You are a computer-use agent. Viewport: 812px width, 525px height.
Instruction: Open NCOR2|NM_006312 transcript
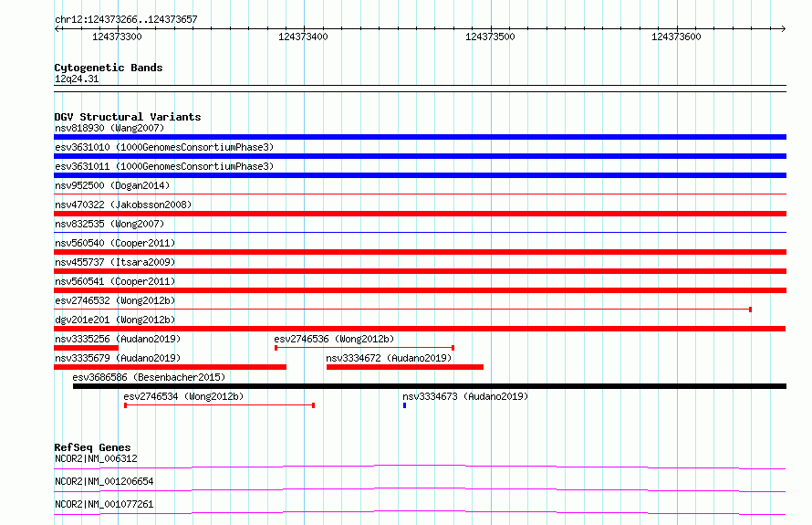click(x=96, y=458)
